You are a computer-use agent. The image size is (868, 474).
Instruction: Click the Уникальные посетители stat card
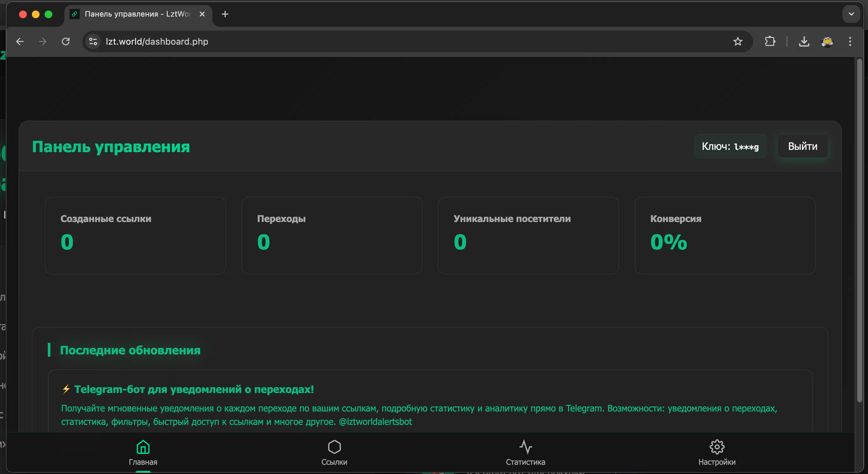coord(528,236)
